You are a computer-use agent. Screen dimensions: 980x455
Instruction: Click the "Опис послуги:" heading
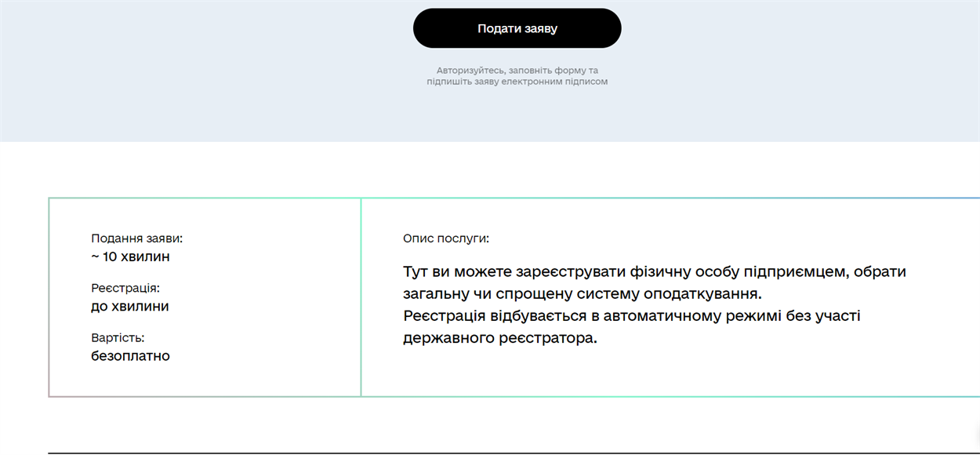(x=446, y=238)
